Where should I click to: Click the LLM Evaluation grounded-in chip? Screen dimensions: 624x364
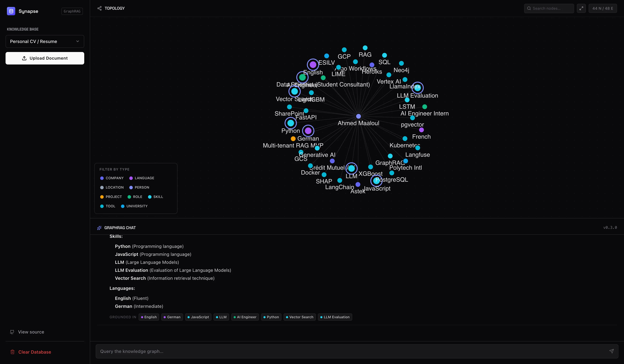point(335,317)
